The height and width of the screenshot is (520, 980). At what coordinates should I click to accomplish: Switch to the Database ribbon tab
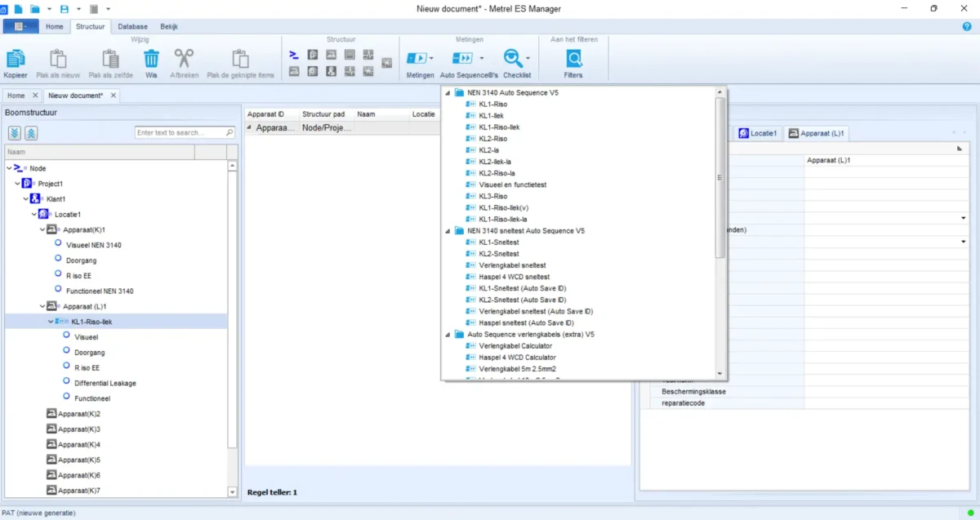131,26
